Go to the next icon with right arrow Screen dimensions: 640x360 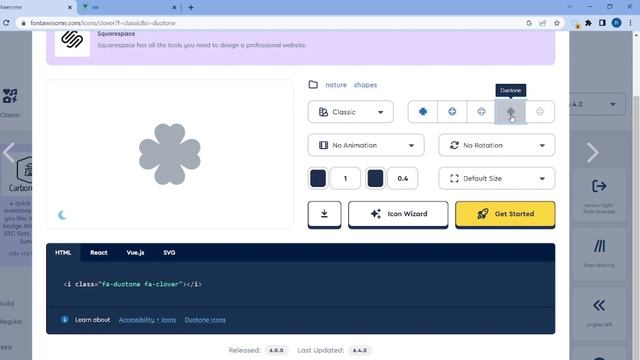coord(592,153)
